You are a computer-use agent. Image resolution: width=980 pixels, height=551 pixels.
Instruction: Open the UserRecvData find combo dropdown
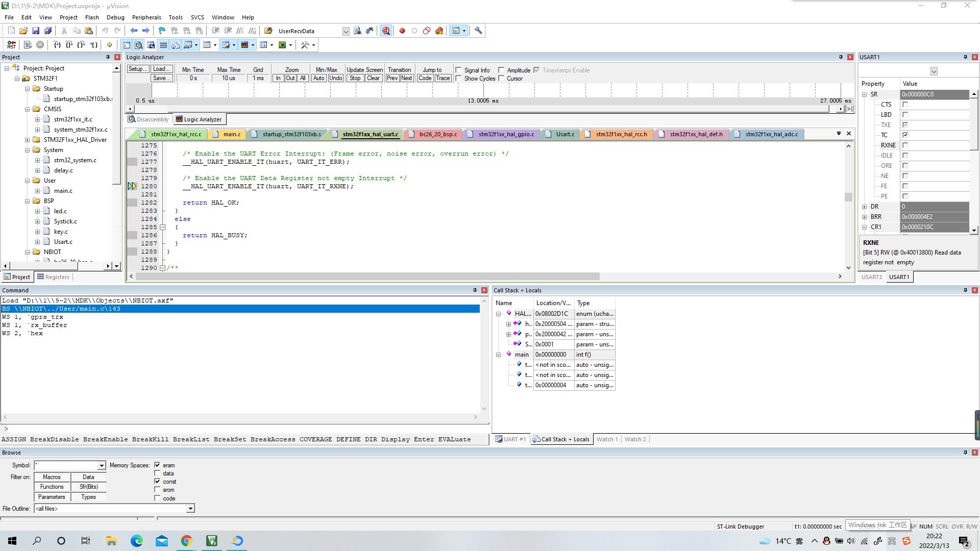pos(346,31)
